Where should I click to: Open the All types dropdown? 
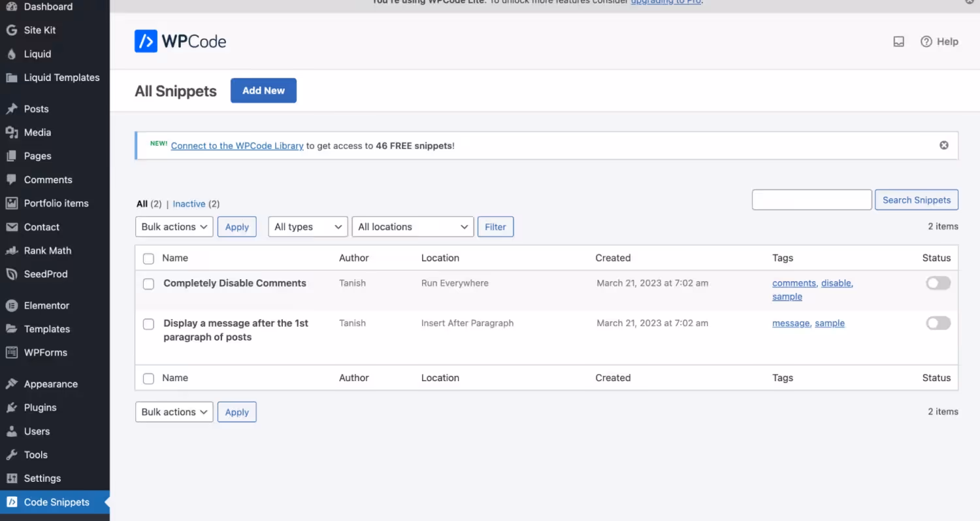pos(308,227)
